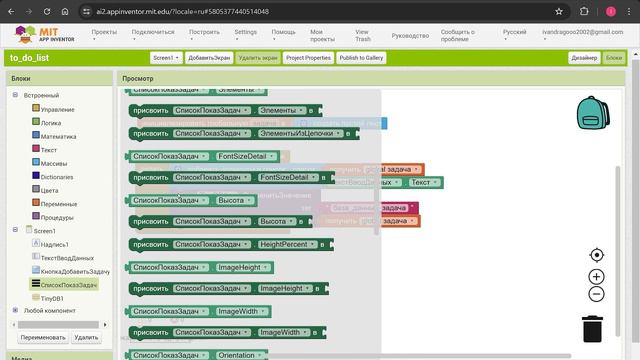
Task: Click the browser address bar
Action: tap(318, 11)
